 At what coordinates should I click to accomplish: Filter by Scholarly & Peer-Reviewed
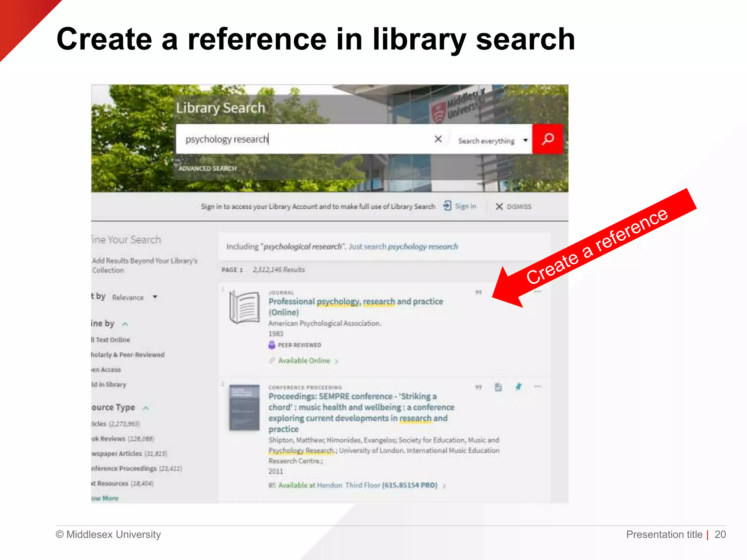[x=128, y=355]
